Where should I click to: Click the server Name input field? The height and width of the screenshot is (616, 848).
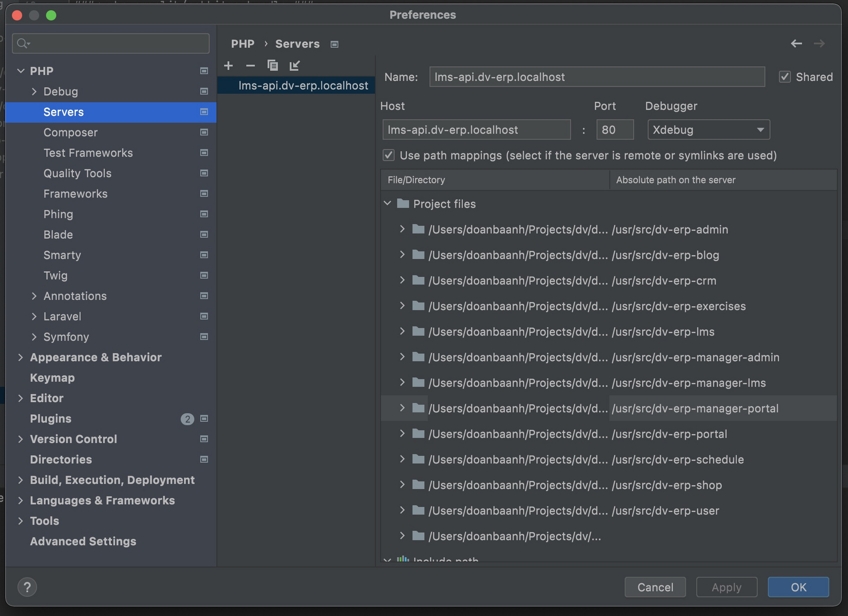point(597,77)
